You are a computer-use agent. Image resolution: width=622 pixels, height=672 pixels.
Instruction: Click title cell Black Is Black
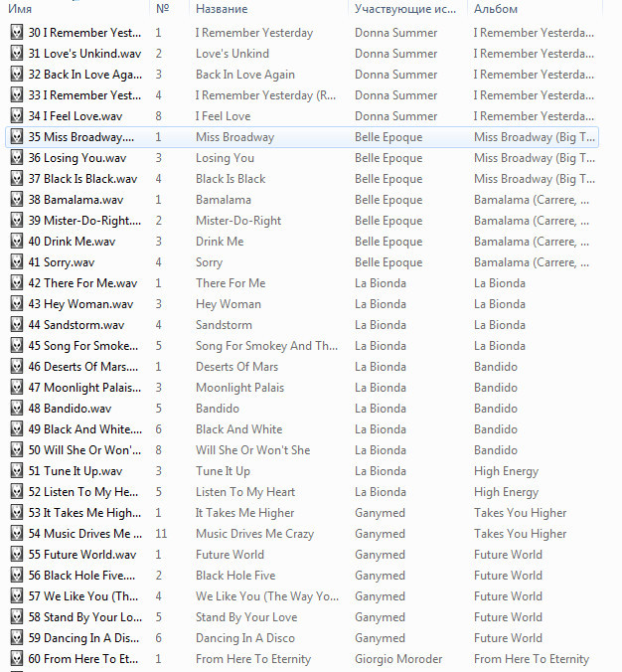[231, 179]
